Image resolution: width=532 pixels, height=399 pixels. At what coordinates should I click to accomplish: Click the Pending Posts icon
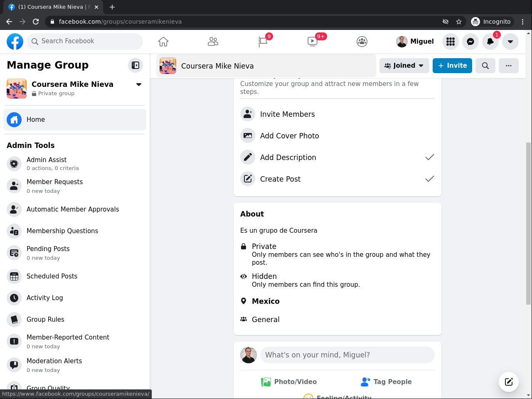tap(14, 253)
